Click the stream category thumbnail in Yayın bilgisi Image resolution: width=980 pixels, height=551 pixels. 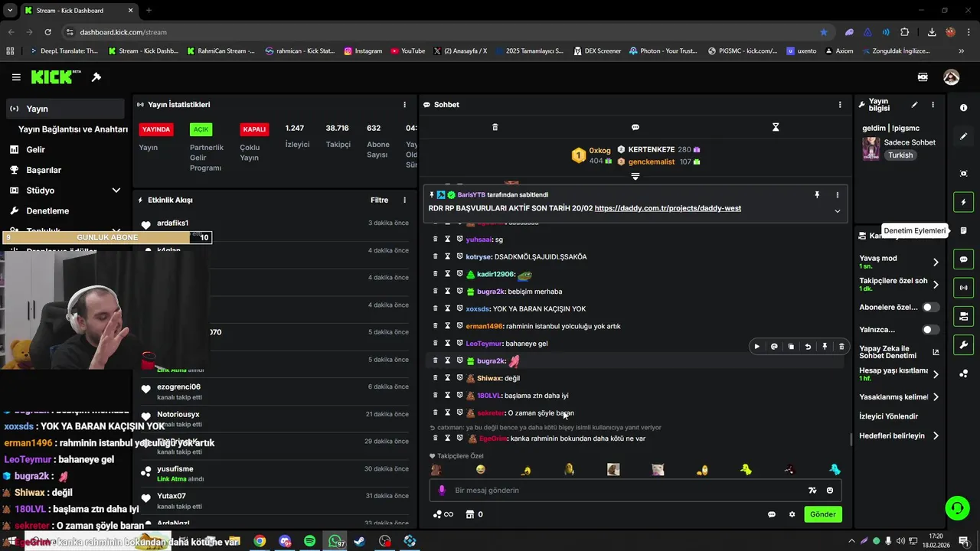click(x=871, y=148)
